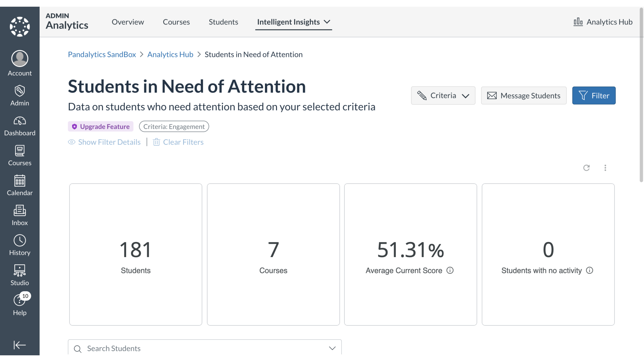Select Overview tab
This screenshot has width=644, height=362.
128,22
